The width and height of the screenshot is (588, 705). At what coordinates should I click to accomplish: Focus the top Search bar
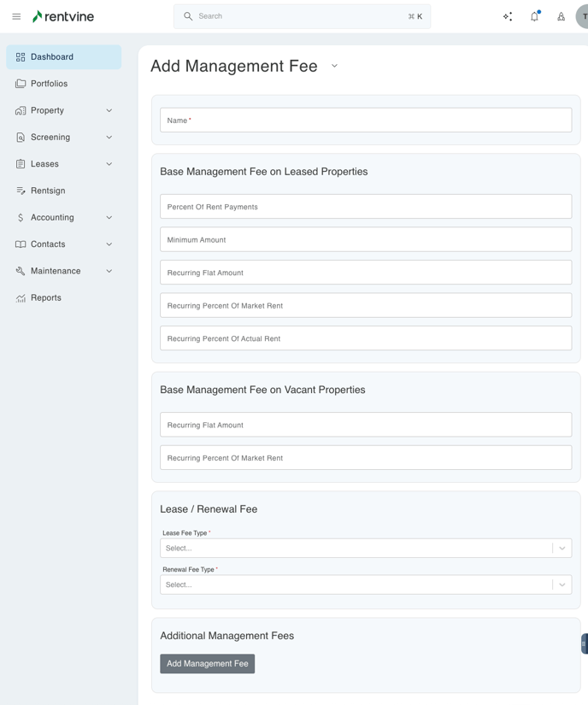pyautogui.click(x=302, y=16)
